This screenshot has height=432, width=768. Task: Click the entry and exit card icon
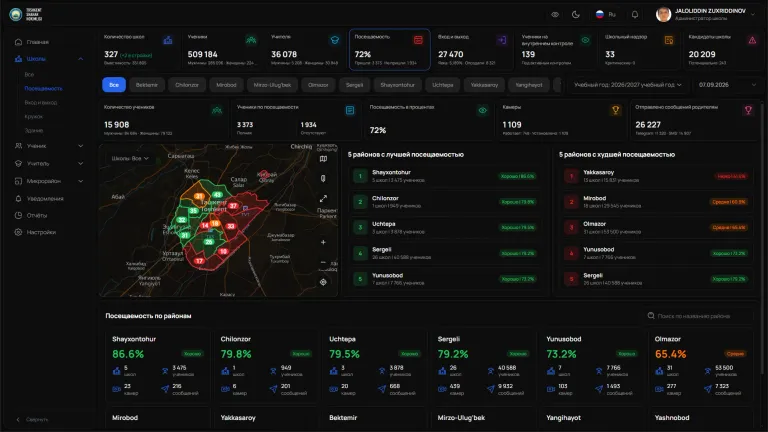pyautogui.click(x=502, y=40)
